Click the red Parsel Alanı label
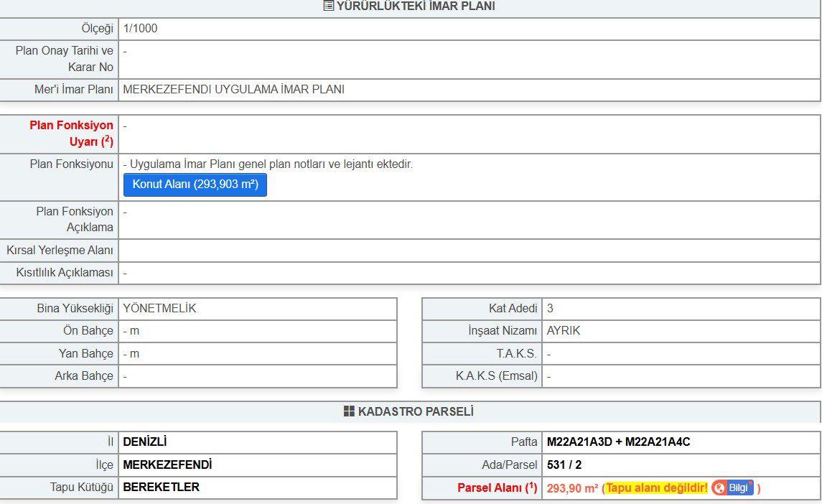This screenshot has height=504, width=822. pos(497,488)
